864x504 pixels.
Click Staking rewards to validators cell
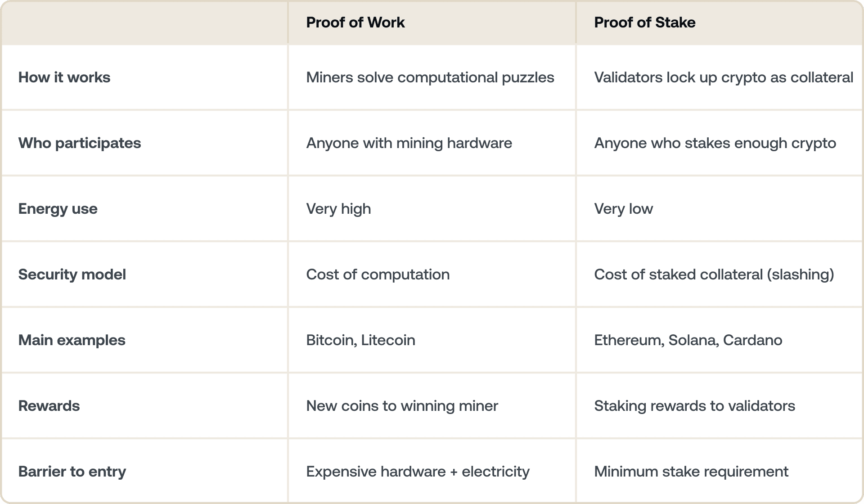click(694, 406)
